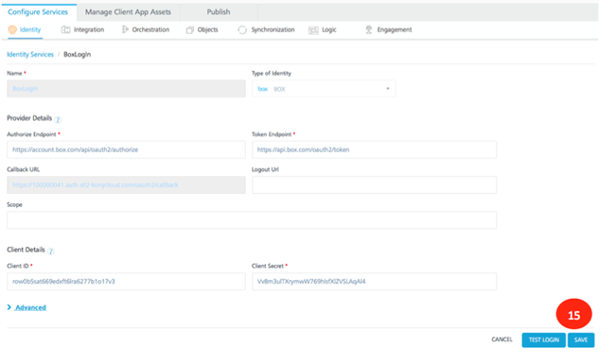Click the Client ID field
Screen dimensions: 615x364
(x=126, y=282)
